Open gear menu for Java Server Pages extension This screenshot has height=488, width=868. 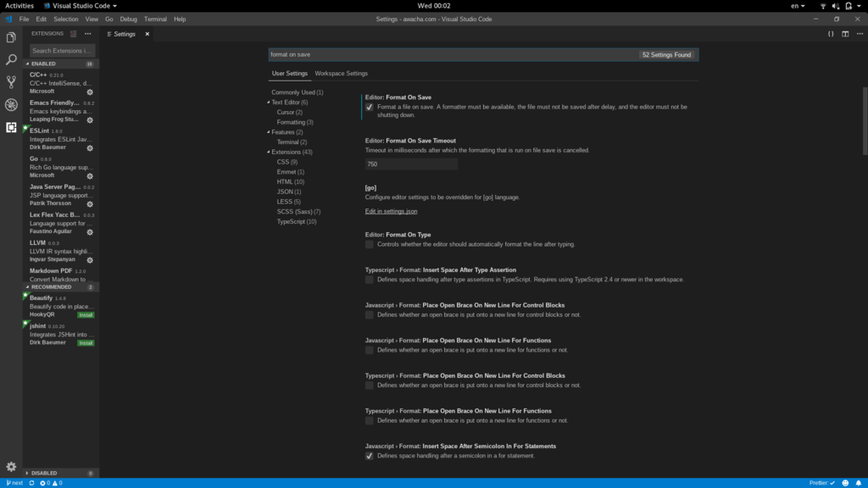(90, 203)
